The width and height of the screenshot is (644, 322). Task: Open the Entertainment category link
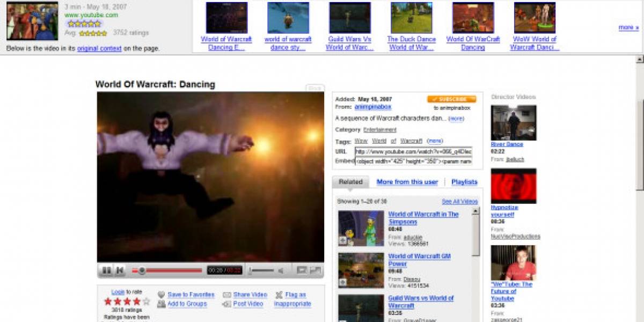380,130
